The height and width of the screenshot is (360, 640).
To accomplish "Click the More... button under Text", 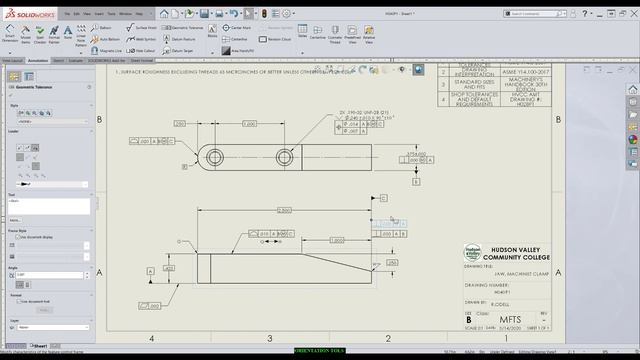I will pos(15,220).
